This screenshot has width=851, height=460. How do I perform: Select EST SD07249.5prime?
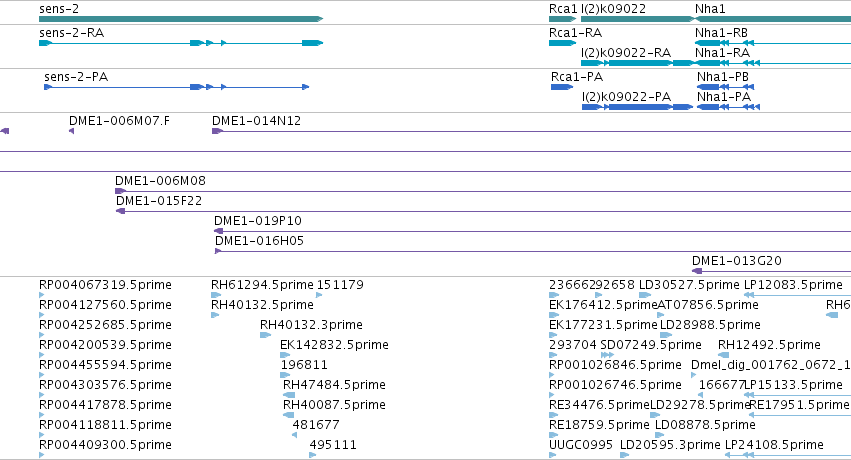(x=651, y=344)
